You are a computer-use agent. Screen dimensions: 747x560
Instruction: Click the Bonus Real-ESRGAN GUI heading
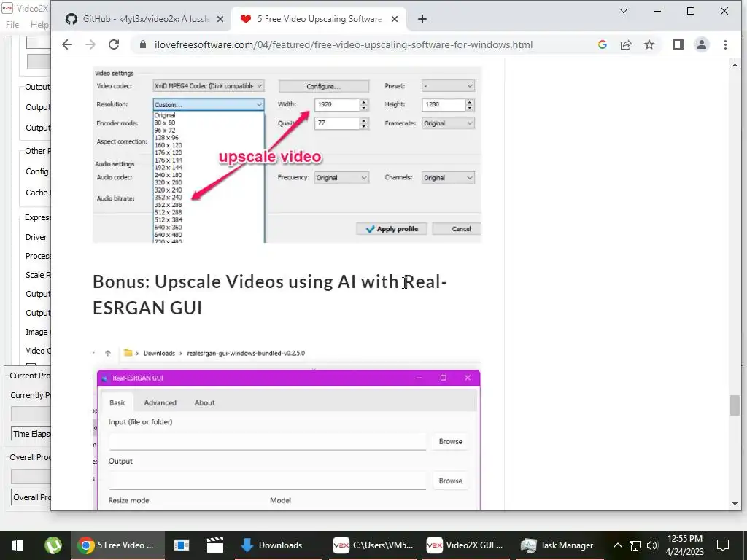click(270, 295)
